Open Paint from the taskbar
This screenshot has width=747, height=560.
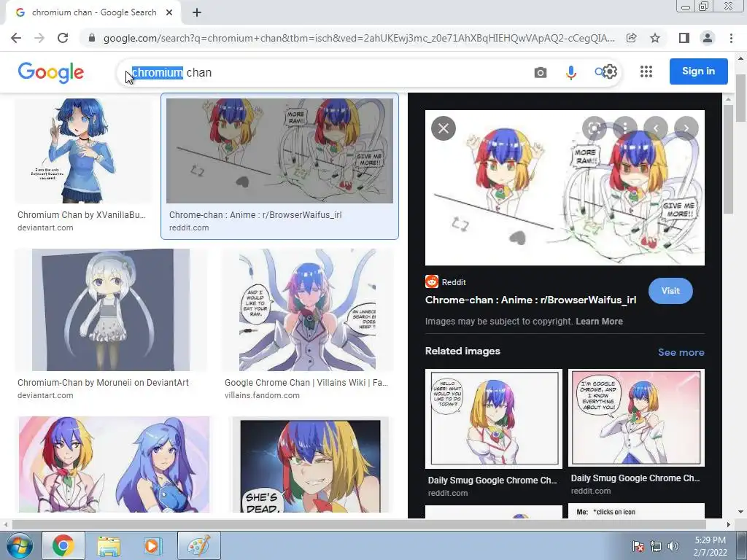(x=199, y=545)
